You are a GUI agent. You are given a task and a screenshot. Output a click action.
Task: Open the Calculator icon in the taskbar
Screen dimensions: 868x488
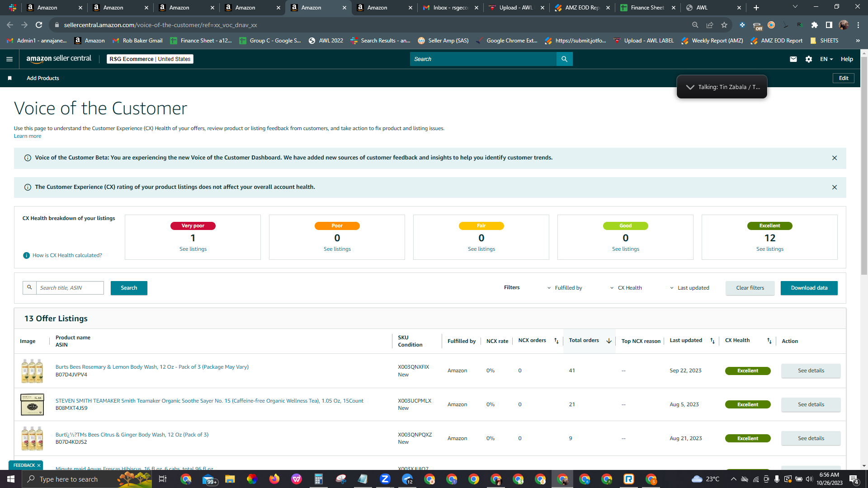[319, 479]
